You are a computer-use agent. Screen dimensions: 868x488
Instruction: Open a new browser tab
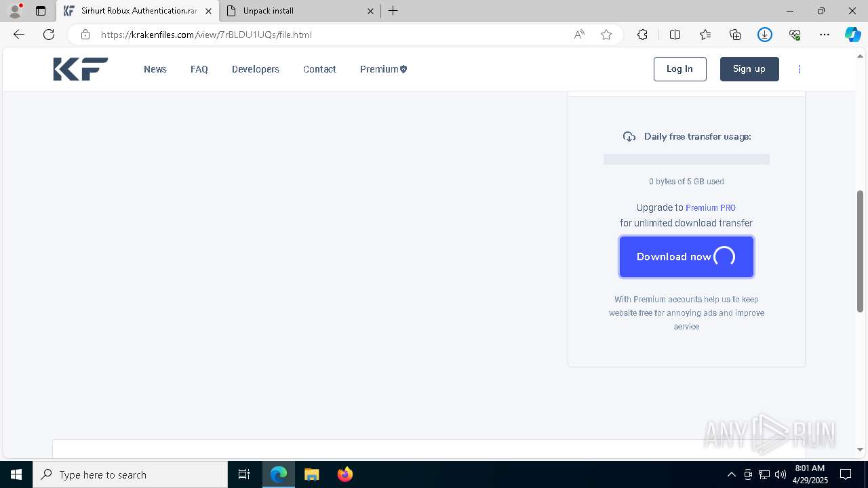pos(393,11)
